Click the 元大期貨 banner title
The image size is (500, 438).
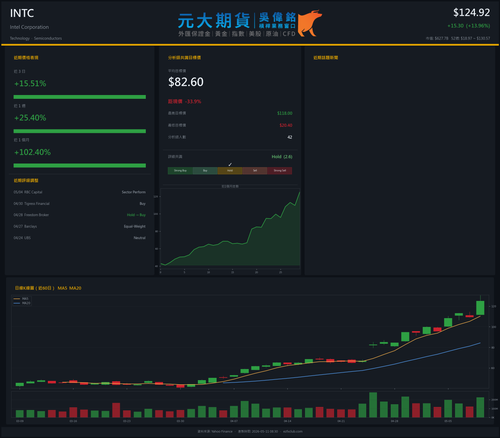214,21
